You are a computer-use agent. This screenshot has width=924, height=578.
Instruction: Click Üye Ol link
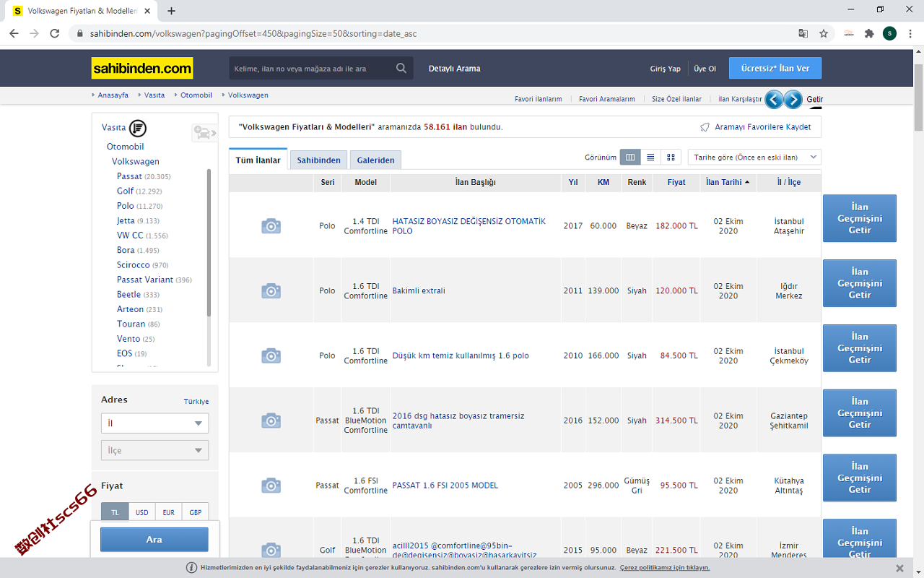(x=705, y=69)
